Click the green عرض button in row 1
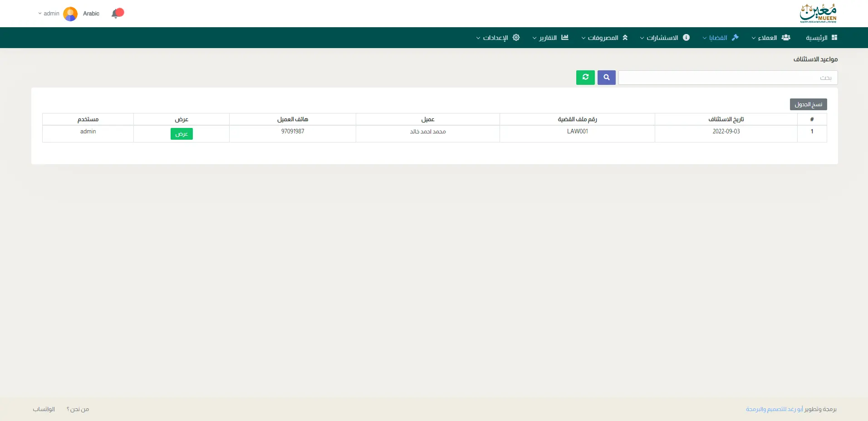This screenshot has width=868, height=421. point(181,134)
